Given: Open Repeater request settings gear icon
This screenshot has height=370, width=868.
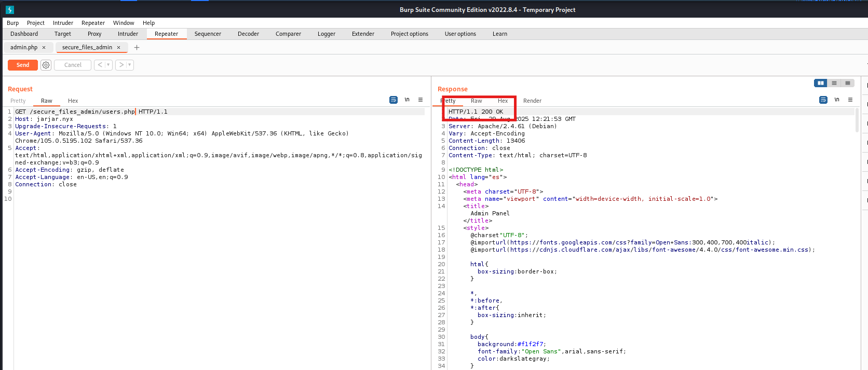Looking at the screenshot, I should (x=46, y=65).
